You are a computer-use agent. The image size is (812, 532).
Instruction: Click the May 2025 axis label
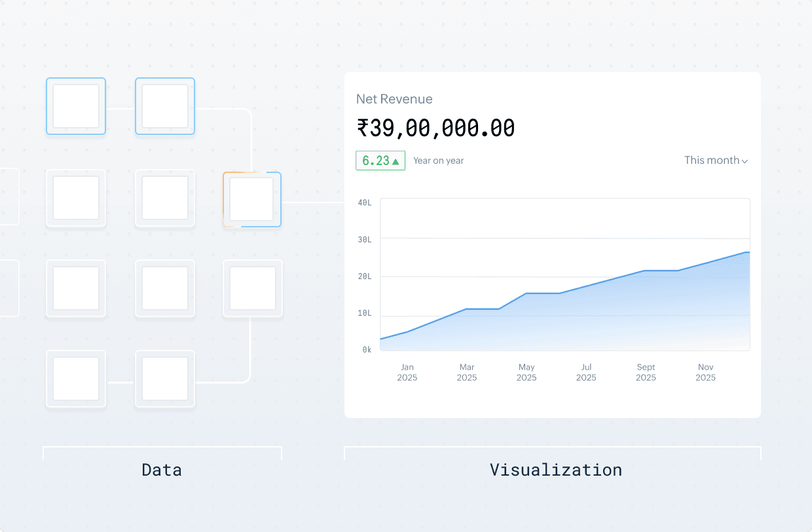point(526,372)
